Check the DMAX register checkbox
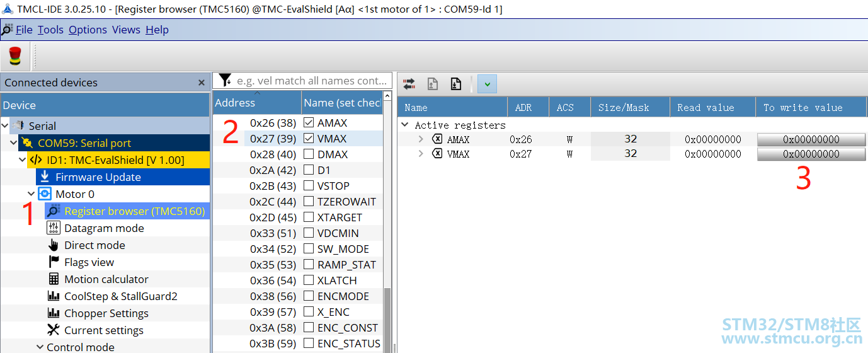Image resolution: width=868 pixels, height=353 pixels. coord(309,154)
